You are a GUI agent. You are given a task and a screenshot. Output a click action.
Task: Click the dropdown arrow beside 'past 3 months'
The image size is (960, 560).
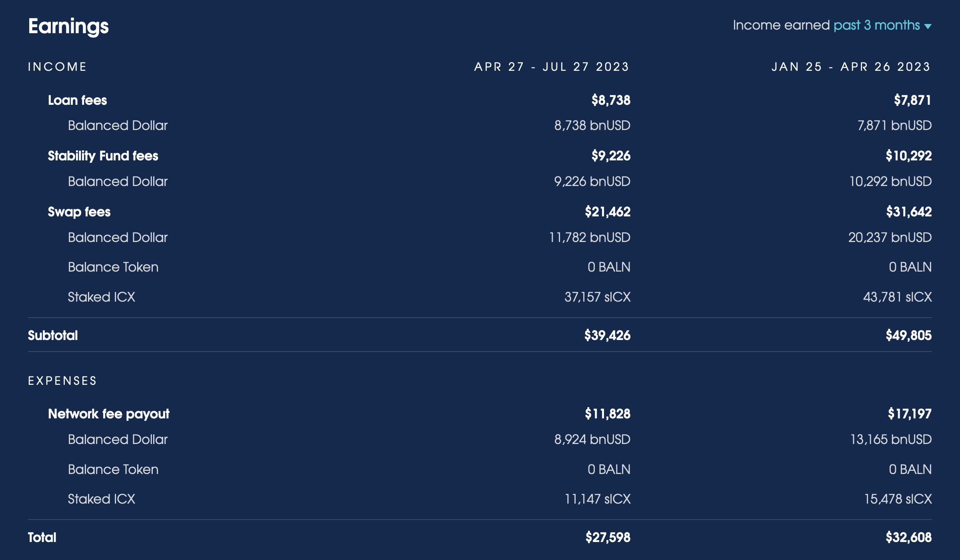[928, 26]
